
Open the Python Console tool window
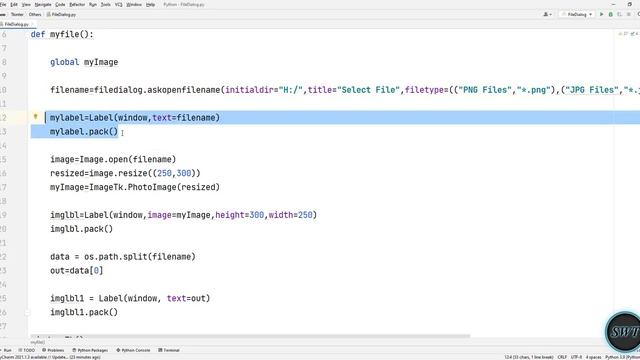(x=133, y=350)
